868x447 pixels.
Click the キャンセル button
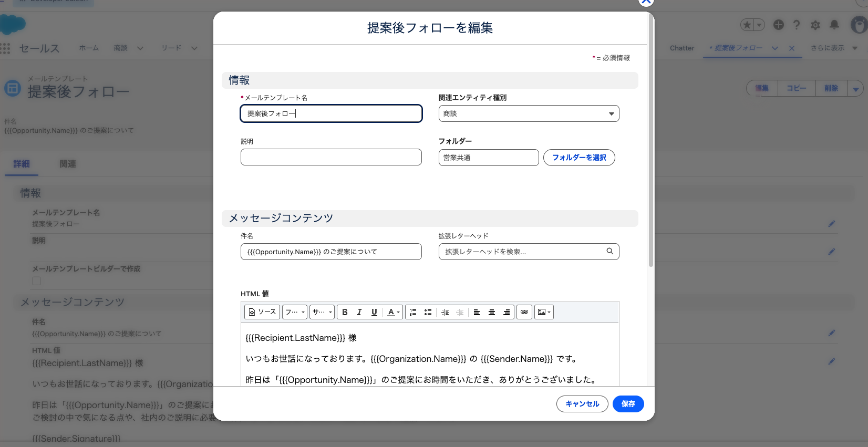582,404
